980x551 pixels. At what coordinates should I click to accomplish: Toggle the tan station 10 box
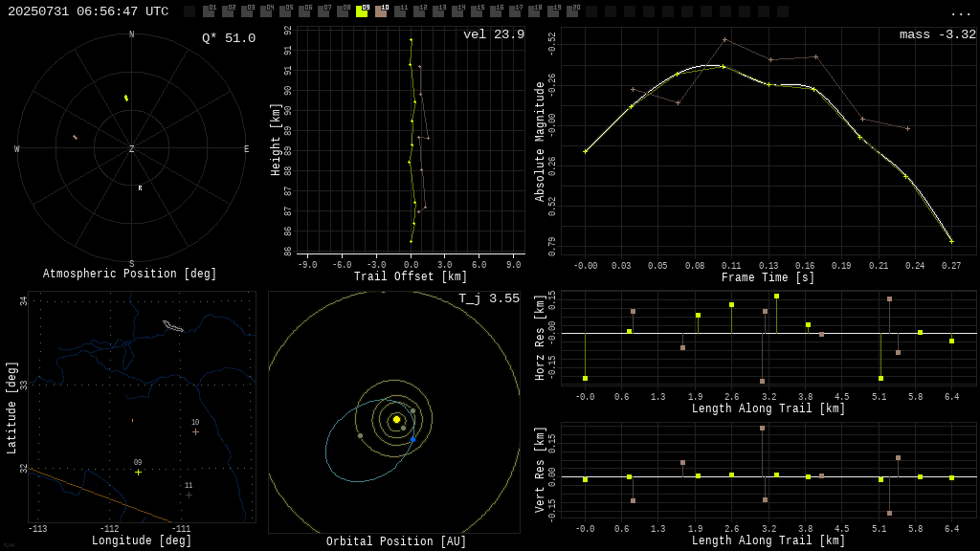[381, 11]
